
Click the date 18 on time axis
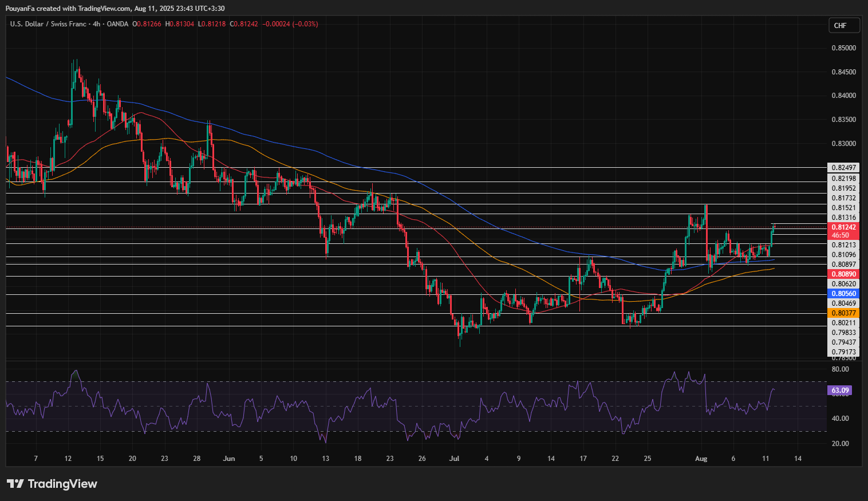point(358,459)
